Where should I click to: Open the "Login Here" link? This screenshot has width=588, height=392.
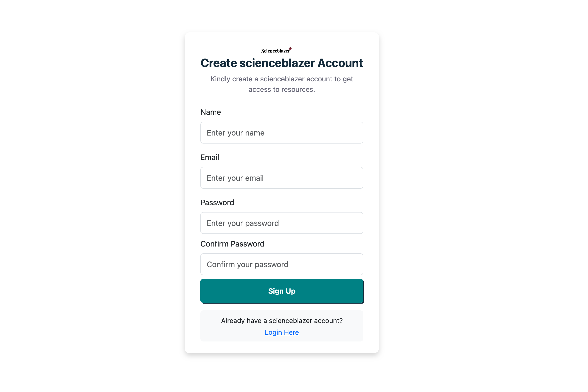tap(282, 332)
